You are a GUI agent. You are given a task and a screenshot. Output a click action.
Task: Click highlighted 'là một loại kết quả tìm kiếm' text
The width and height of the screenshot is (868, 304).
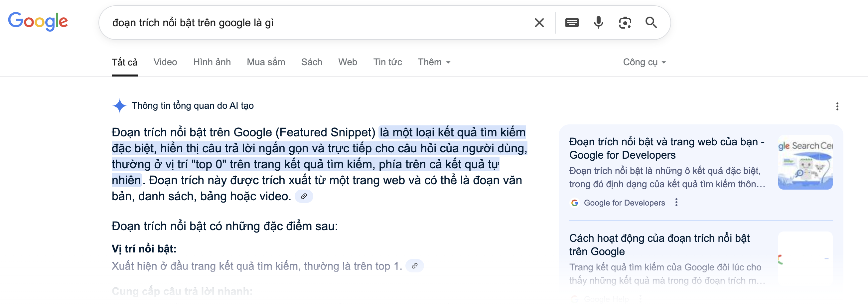click(x=452, y=132)
